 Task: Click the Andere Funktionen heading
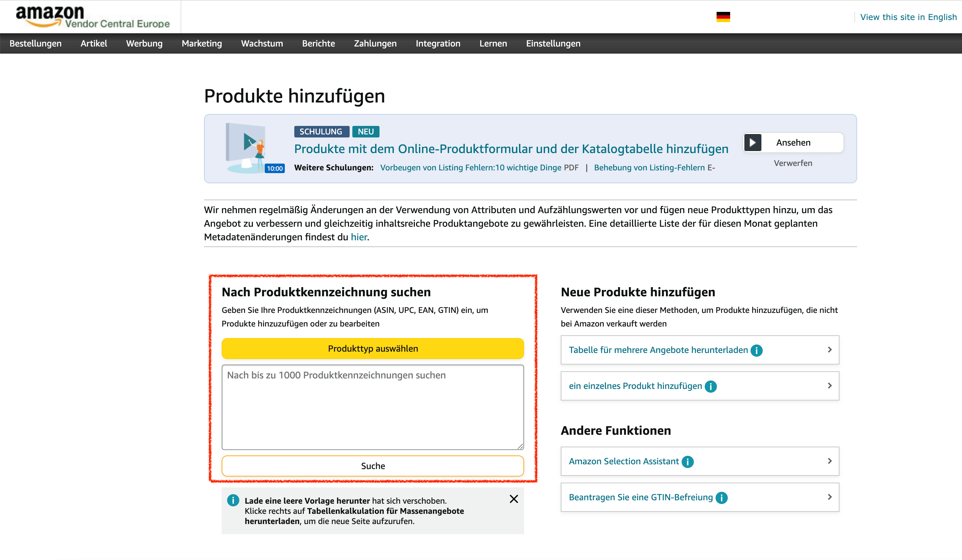[616, 431]
